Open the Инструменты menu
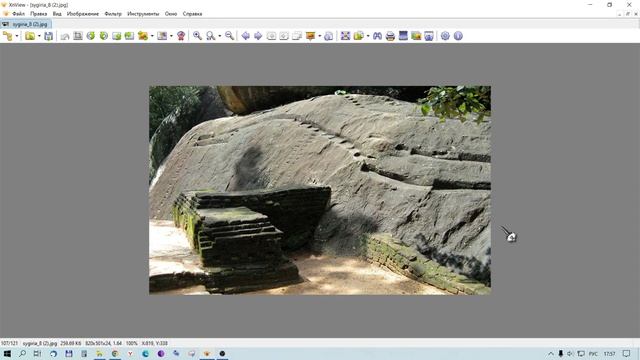Screen dimensions: 640x360 (x=143, y=14)
